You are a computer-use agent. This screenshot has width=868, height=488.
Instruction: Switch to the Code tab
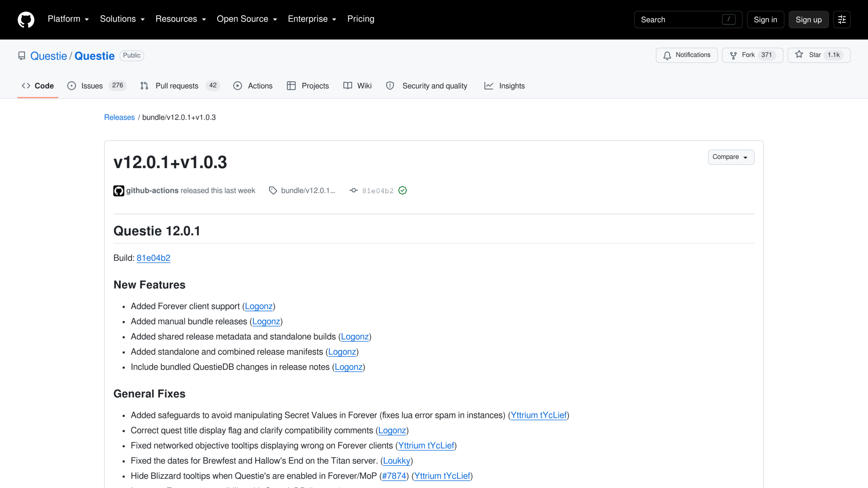pos(38,86)
